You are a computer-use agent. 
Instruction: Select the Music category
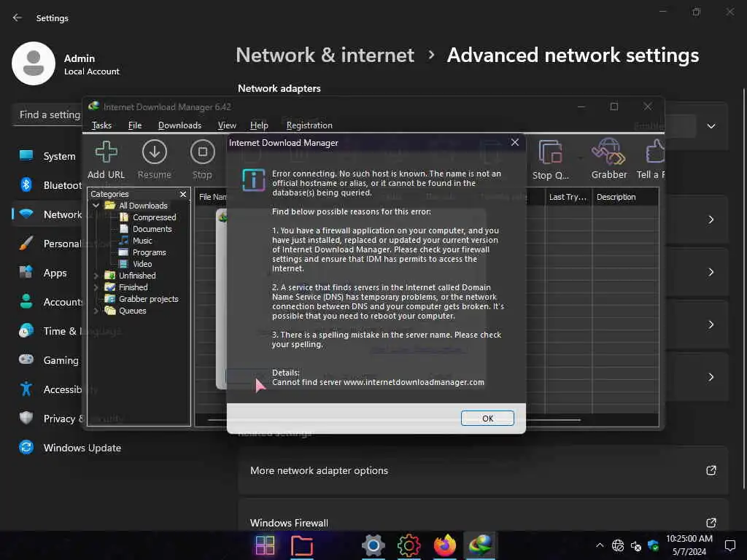tap(142, 241)
